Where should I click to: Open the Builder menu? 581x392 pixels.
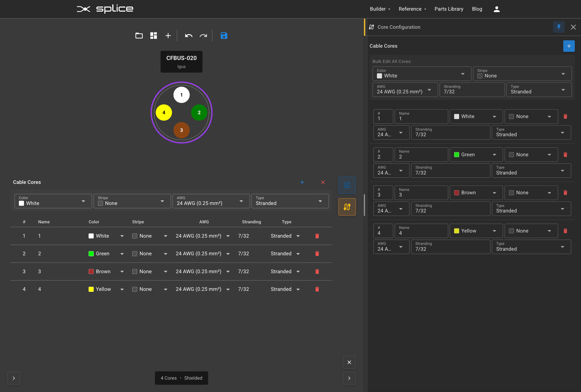click(x=380, y=9)
